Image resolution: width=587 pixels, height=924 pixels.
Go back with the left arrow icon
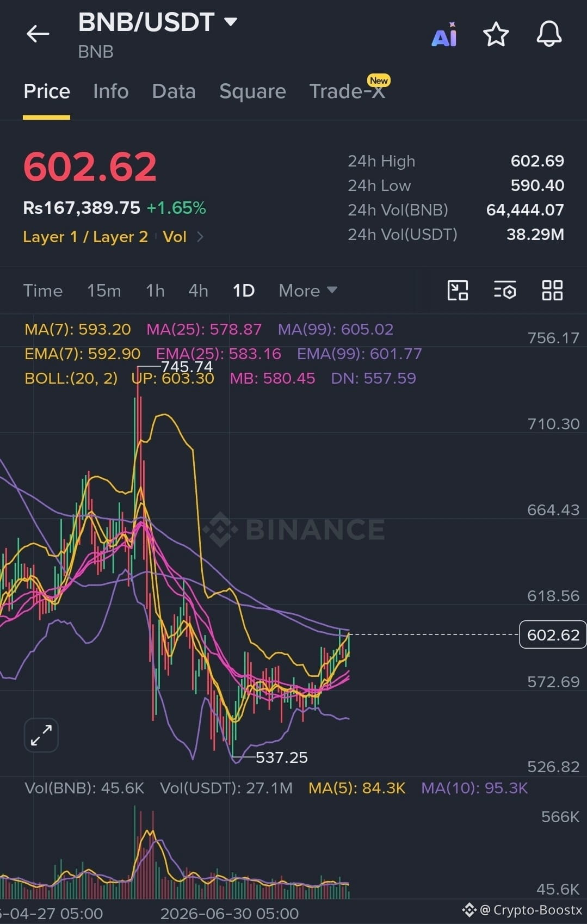(38, 34)
